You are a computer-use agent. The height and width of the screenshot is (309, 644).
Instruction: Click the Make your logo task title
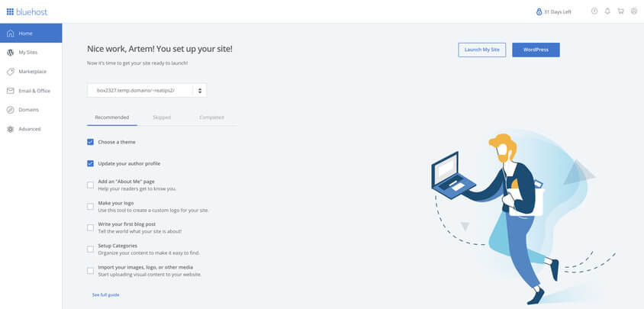coord(116,203)
